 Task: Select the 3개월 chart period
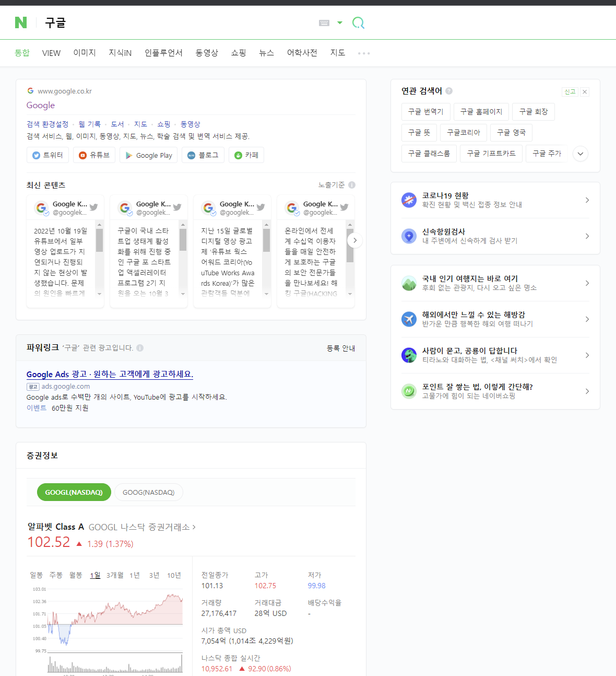pos(115,575)
